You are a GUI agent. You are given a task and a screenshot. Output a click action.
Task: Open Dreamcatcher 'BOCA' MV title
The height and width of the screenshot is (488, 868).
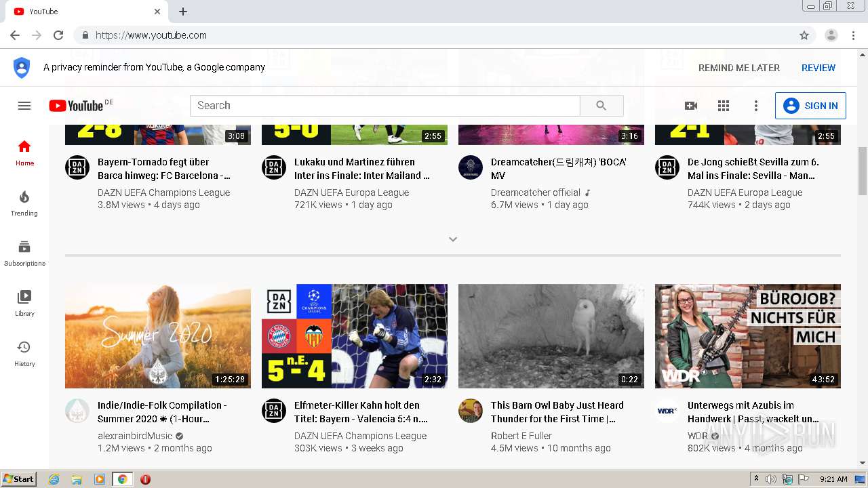click(558, 169)
